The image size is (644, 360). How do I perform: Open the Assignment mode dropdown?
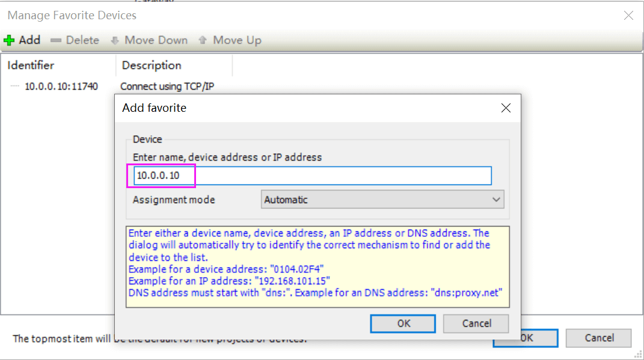pyautogui.click(x=382, y=200)
